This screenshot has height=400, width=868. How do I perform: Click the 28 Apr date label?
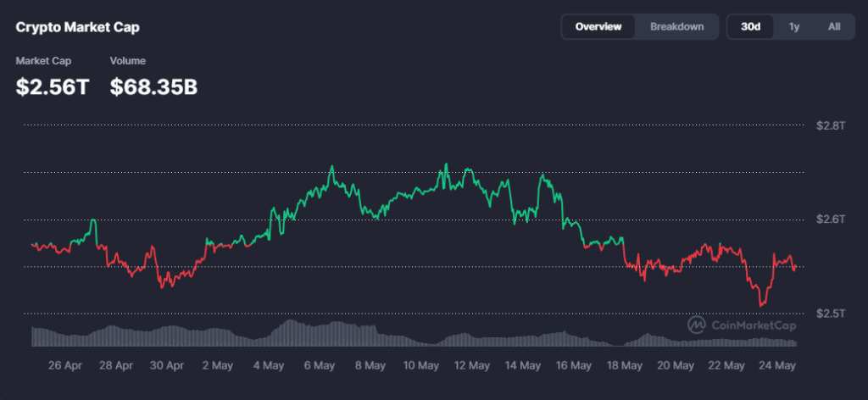click(x=116, y=366)
